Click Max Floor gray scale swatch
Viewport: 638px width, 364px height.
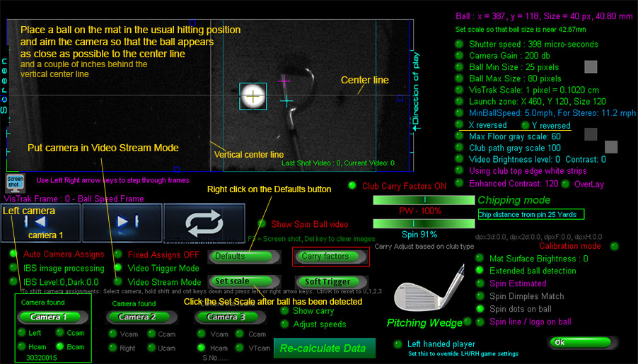pos(591,134)
